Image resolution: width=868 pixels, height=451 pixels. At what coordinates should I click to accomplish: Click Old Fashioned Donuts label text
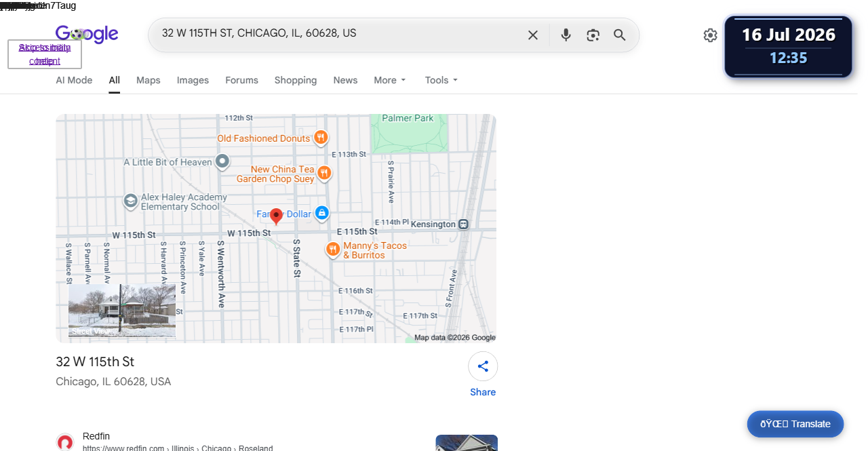click(264, 138)
